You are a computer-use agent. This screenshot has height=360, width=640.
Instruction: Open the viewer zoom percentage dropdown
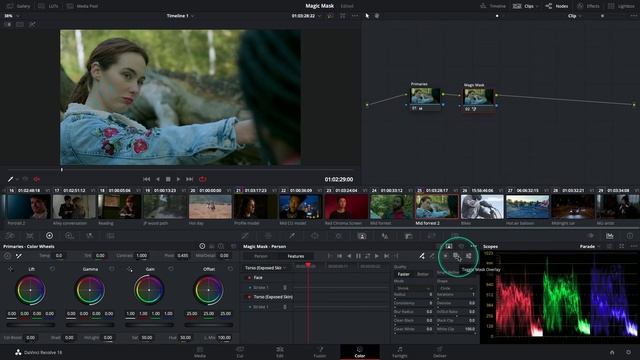[11, 16]
